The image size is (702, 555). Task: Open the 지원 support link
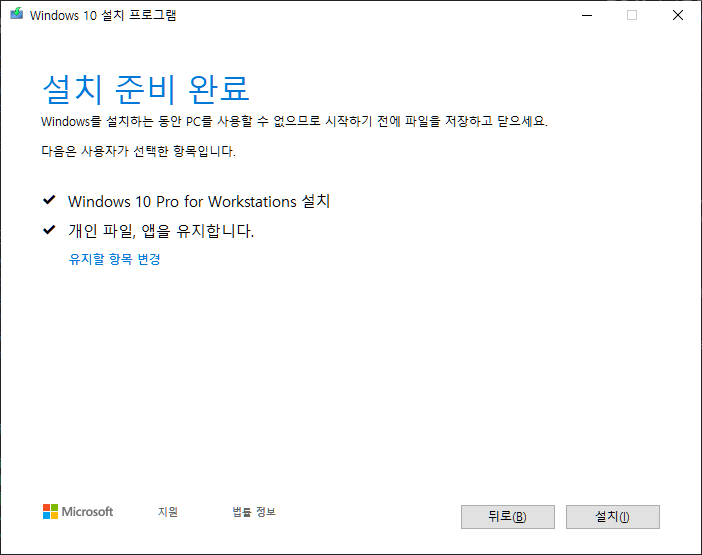click(x=168, y=512)
